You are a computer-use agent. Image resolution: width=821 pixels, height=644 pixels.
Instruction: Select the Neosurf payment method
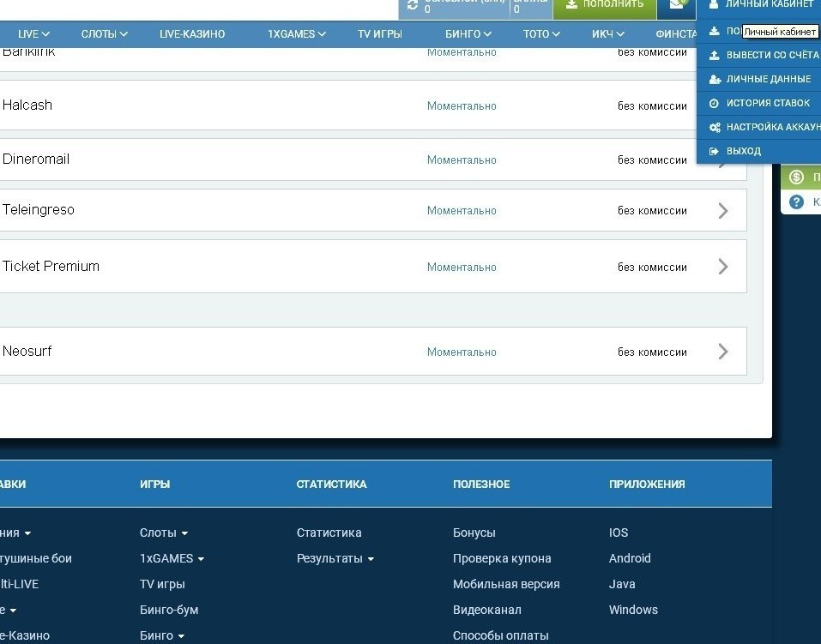pos(373,352)
